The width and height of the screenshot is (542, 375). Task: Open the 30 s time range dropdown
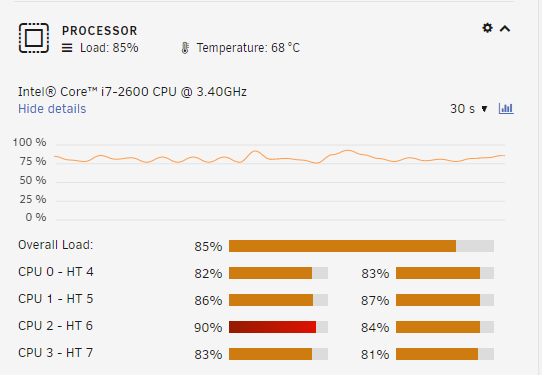[469, 109]
